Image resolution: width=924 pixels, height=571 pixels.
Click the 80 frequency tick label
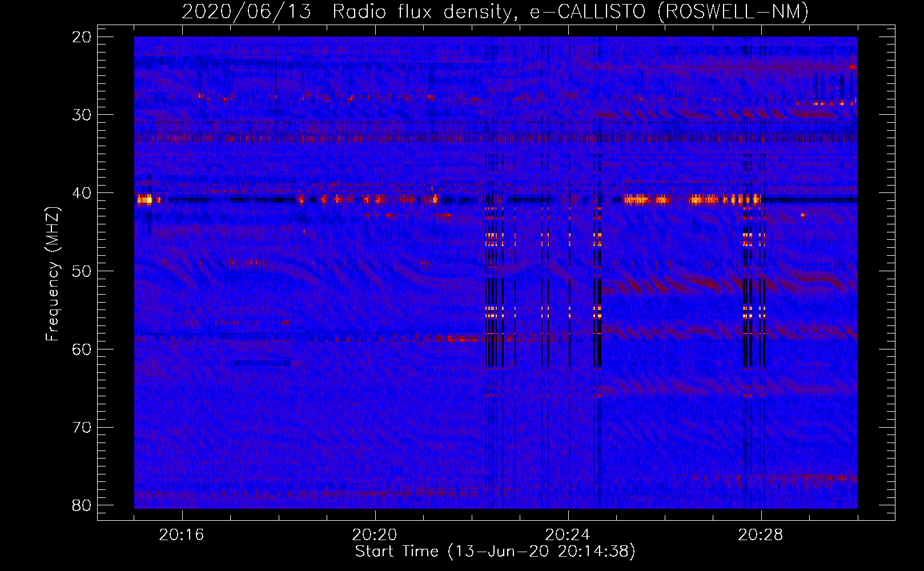pos(82,506)
